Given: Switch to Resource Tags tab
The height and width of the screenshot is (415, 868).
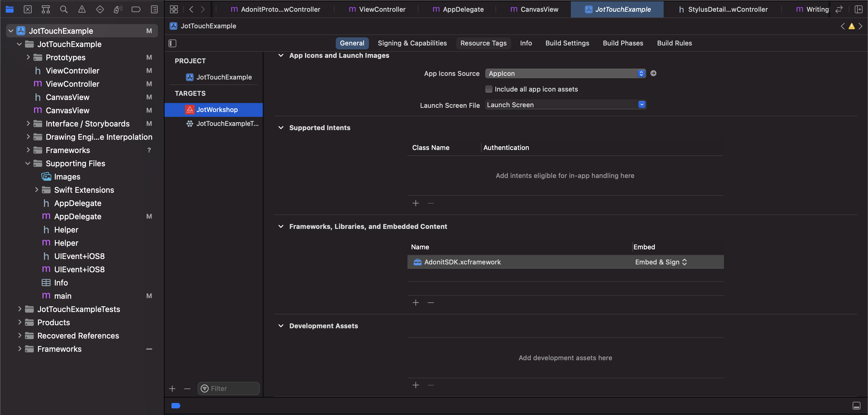Looking at the screenshot, I should 483,43.
